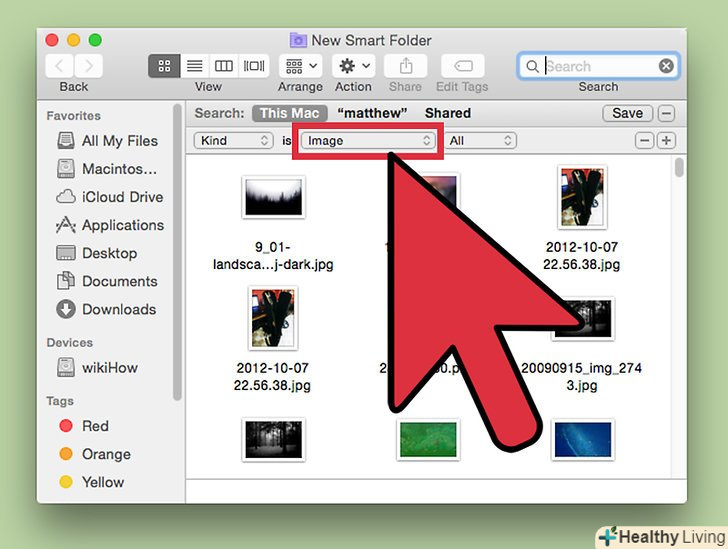Select This Mac search scope
This screenshot has width=728, height=549.
click(x=290, y=113)
